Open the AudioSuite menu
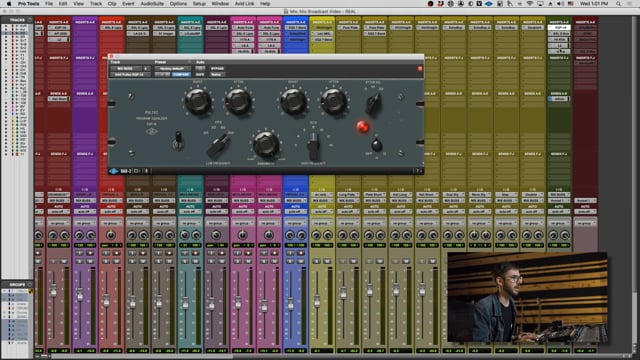Viewport: 640px width, 360px height. tap(152, 4)
